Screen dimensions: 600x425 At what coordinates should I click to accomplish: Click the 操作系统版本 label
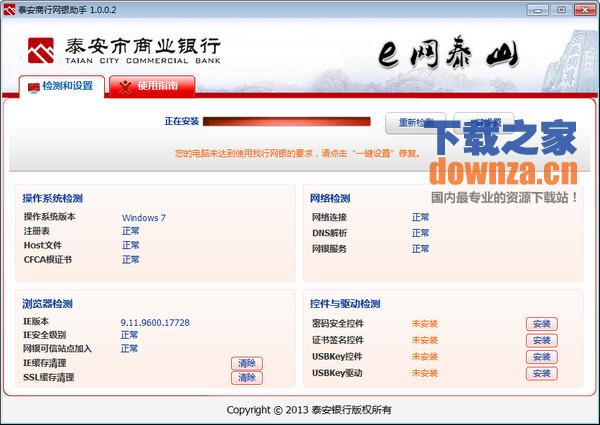click(49, 217)
